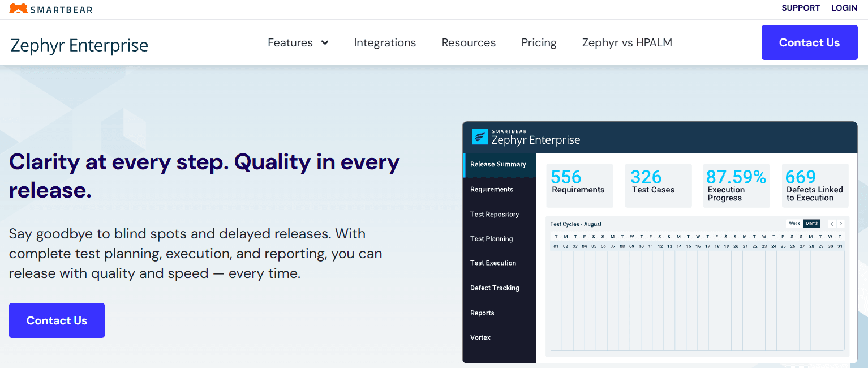Click the 'Clarity at every step' headline
868x368 pixels.
tap(204, 176)
